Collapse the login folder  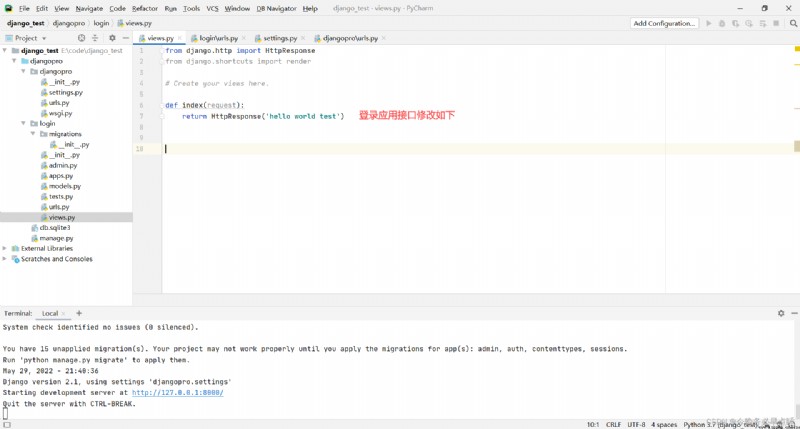tap(23, 123)
